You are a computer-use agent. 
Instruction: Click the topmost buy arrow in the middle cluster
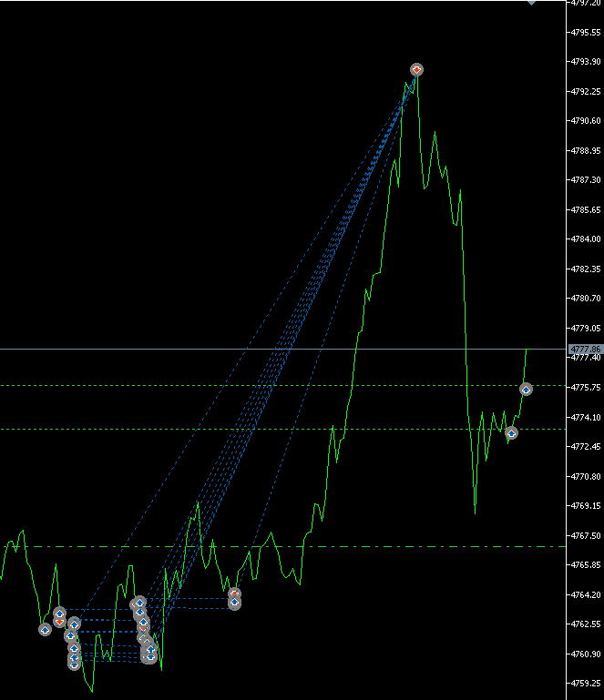click(x=139, y=602)
